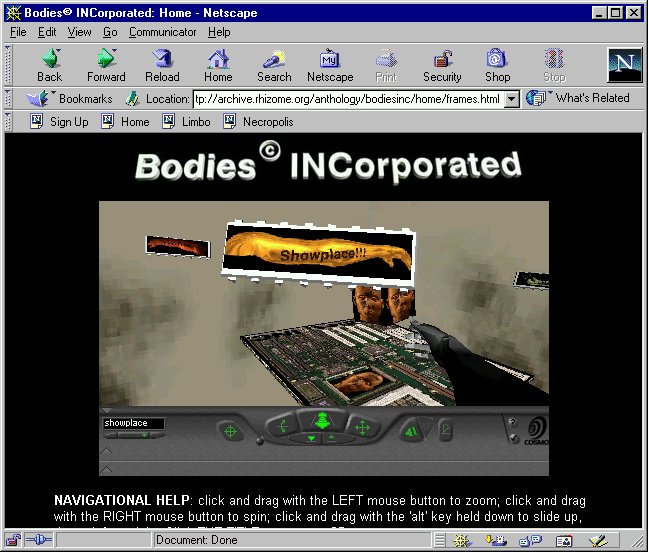
Task: Collapse the Location toolbar grip handle
Action: (x=8, y=99)
